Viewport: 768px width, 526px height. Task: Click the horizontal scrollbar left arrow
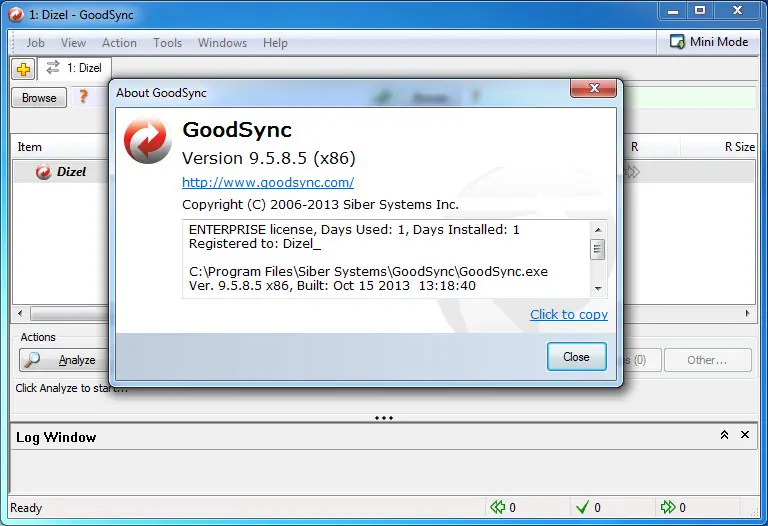coord(20,313)
